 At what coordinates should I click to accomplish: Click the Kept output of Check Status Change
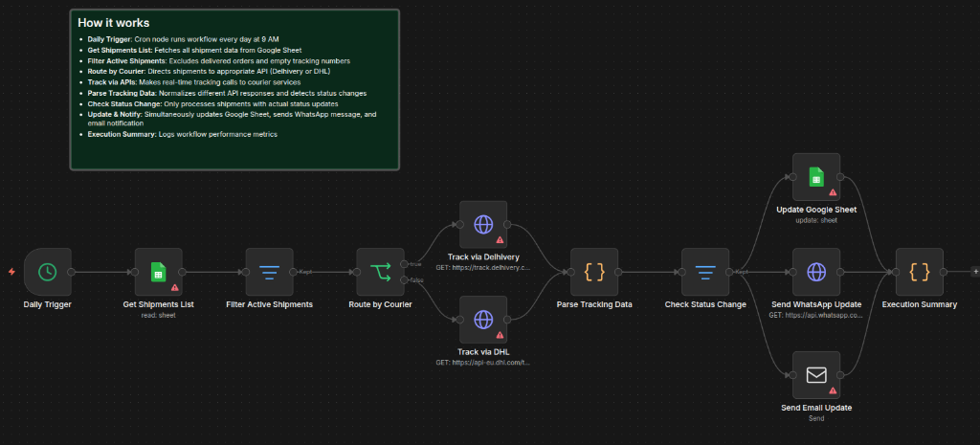pyautogui.click(x=729, y=272)
